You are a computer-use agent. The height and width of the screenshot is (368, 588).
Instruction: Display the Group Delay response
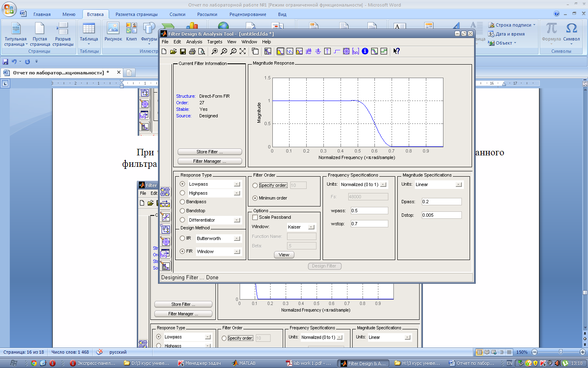(x=309, y=52)
